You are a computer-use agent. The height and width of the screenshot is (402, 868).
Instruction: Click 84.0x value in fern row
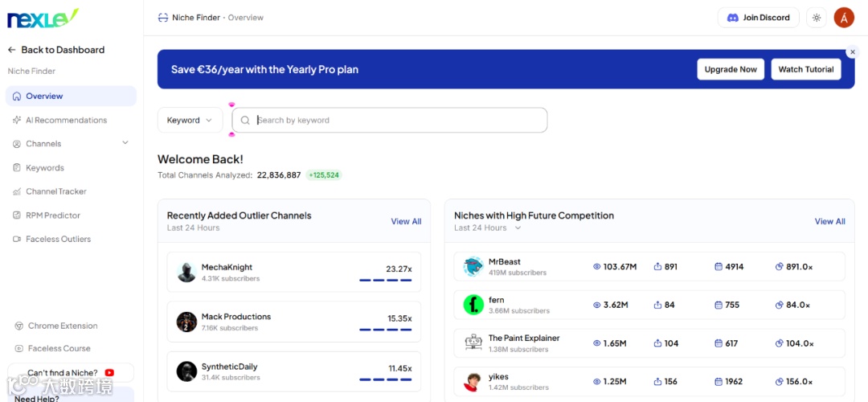click(x=798, y=305)
